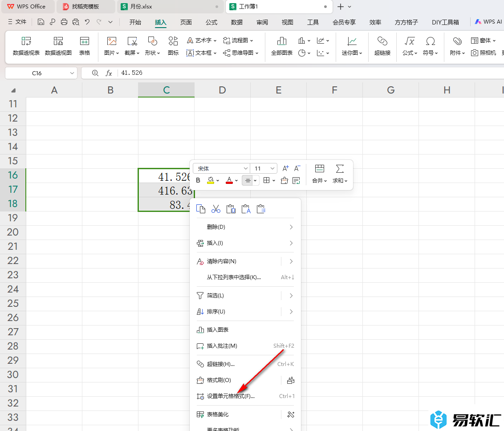Image resolution: width=504 pixels, height=431 pixels.
Task: Click the Screenshot (截屏) tool
Action: coord(132,46)
